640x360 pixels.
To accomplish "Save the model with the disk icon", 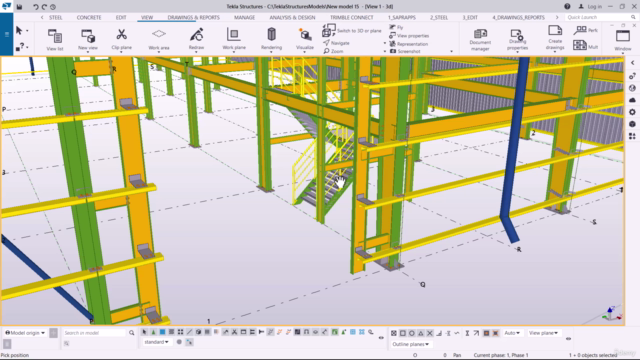I will tap(19, 7).
